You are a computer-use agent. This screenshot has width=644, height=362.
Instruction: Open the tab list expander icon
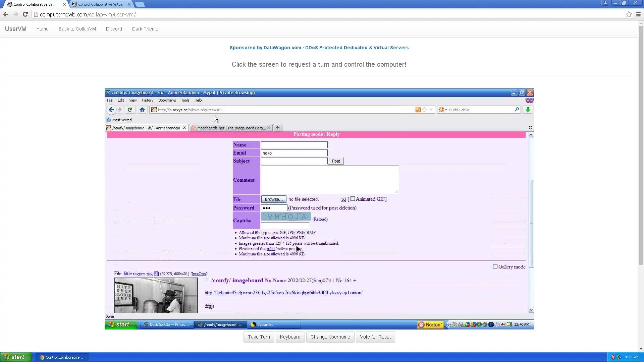coord(530,128)
